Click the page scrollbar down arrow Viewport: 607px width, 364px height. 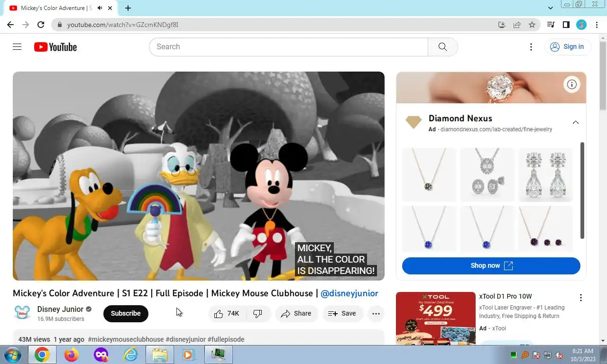point(603,340)
